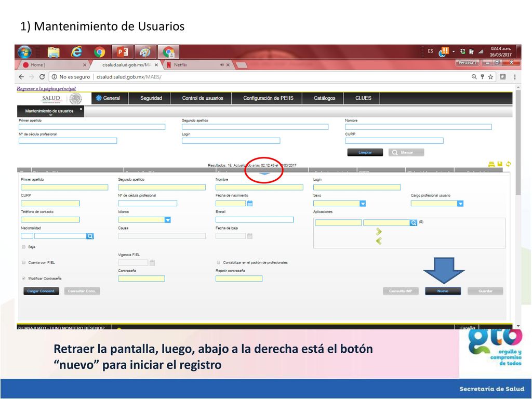Image resolution: width=532 pixels, height=399 pixels.
Task: Click the password key icon in address bar
Action: click(482, 77)
